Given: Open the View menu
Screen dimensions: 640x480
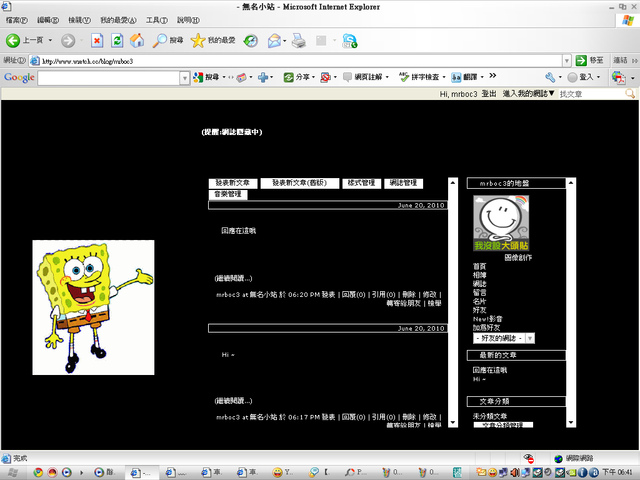Looking at the screenshot, I should coord(79,20).
